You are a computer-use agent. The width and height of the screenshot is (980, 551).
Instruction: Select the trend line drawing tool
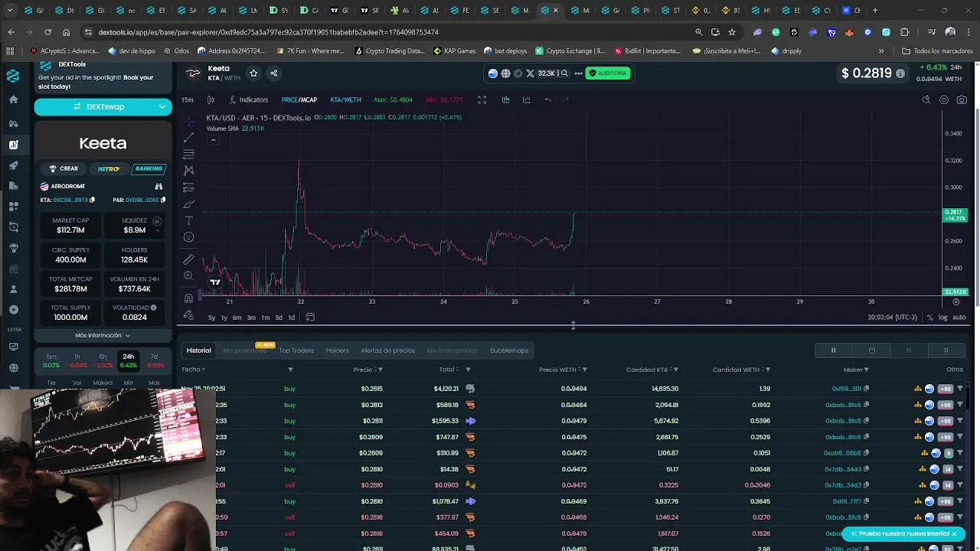(x=189, y=138)
